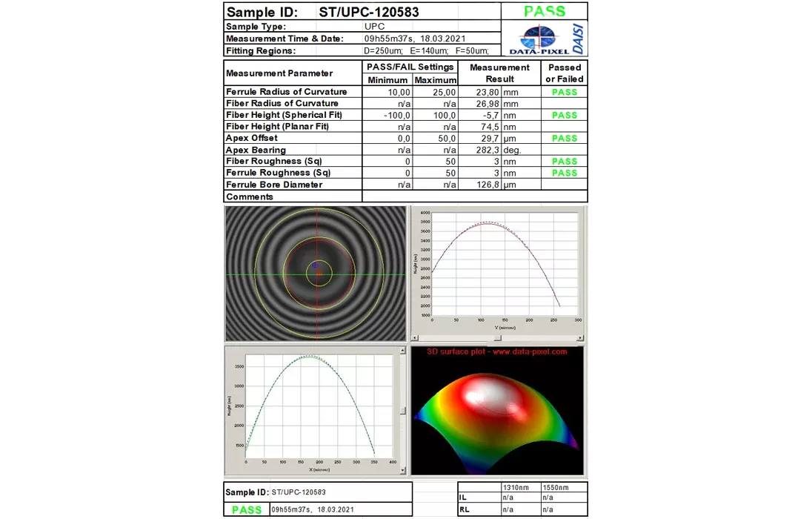Screen dimensions: 812x519
Task: Click the Y-profile horizontal slider thumb
Action: coord(498,337)
